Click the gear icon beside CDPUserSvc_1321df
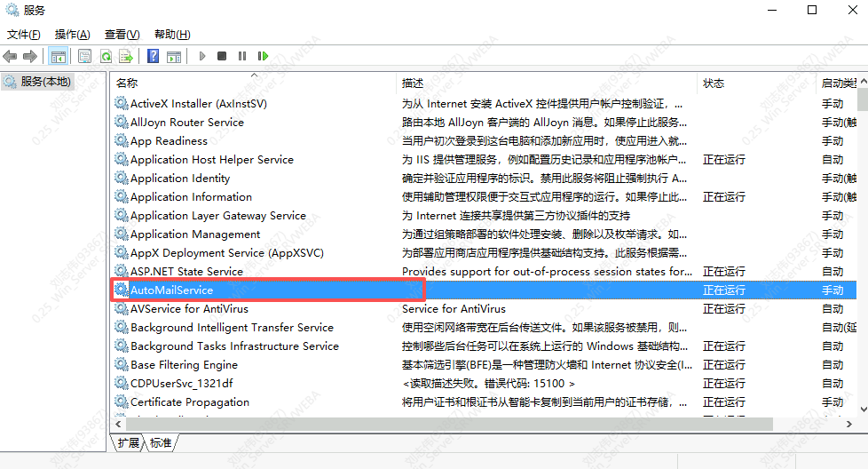The height and width of the screenshot is (469, 868). tap(122, 383)
